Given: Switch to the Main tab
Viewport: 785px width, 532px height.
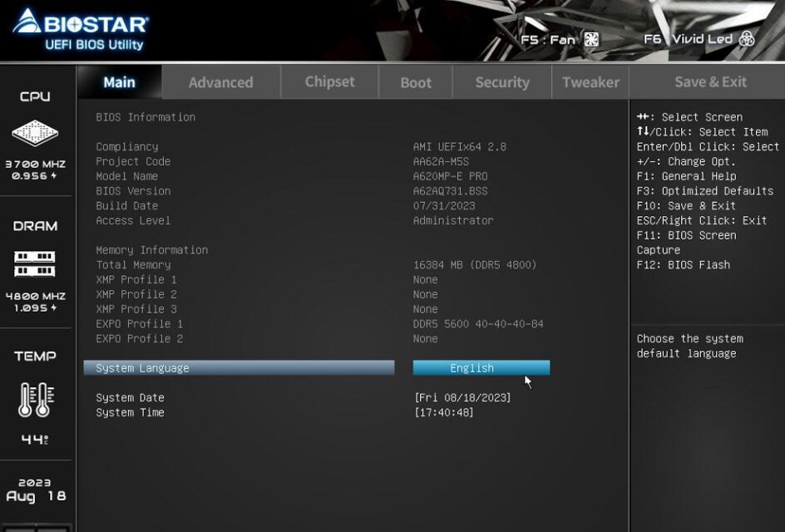Looking at the screenshot, I should (119, 82).
